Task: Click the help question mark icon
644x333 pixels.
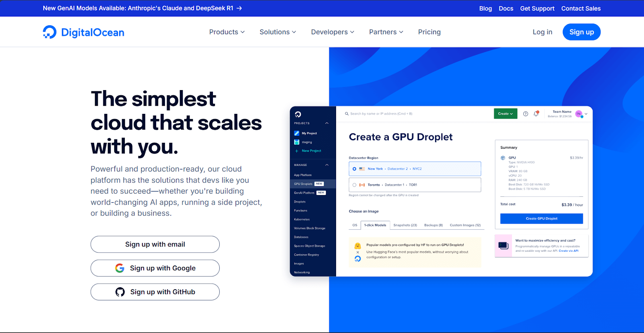Action: pos(525,114)
